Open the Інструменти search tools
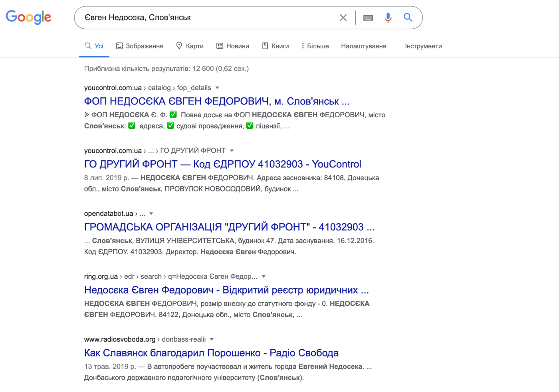 tap(423, 46)
